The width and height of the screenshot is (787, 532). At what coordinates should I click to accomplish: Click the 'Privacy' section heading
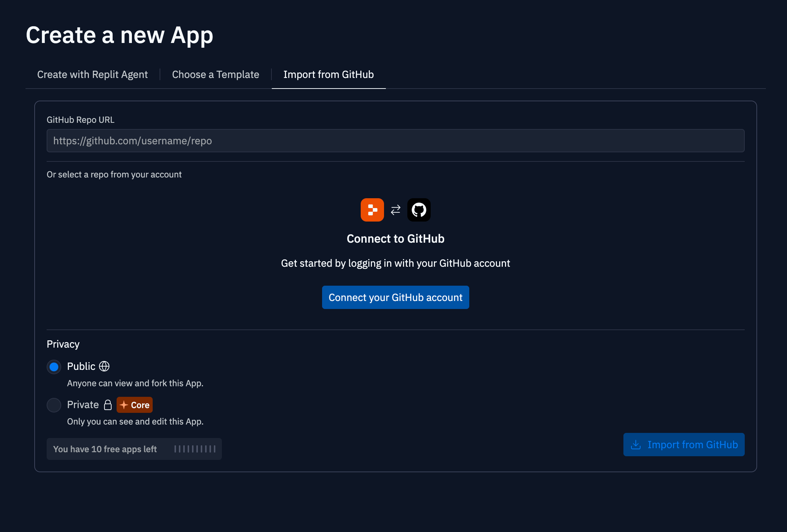tap(63, 344)
